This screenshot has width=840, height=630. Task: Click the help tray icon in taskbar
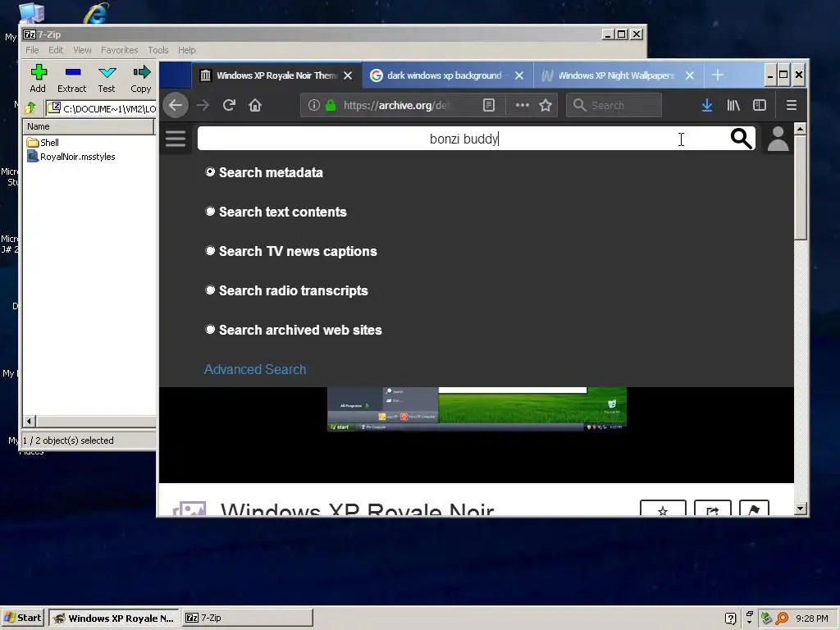pos(730,619)
